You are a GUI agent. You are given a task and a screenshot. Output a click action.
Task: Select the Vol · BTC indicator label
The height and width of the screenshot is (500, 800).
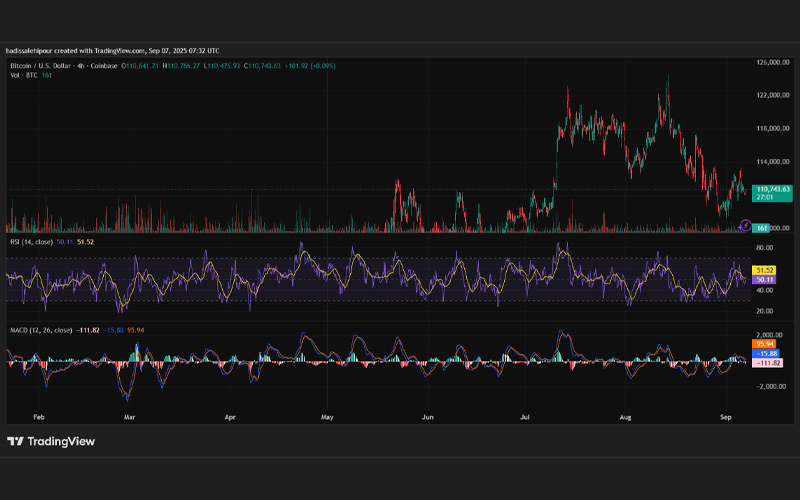pyautogui.click(x=24, y=75)
